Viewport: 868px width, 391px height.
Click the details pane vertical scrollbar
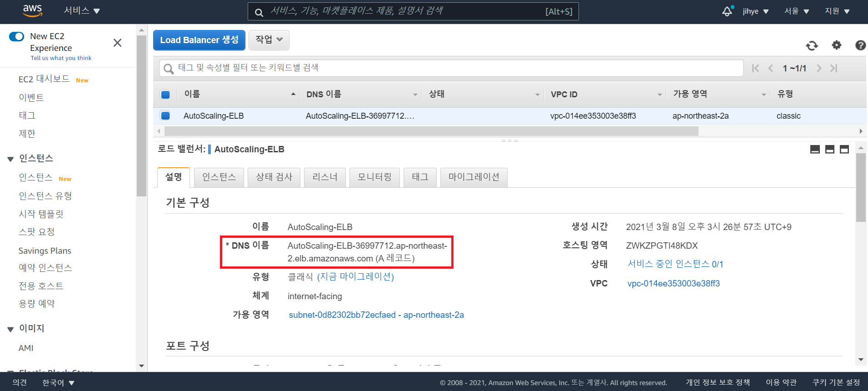(x=861, y=187)
